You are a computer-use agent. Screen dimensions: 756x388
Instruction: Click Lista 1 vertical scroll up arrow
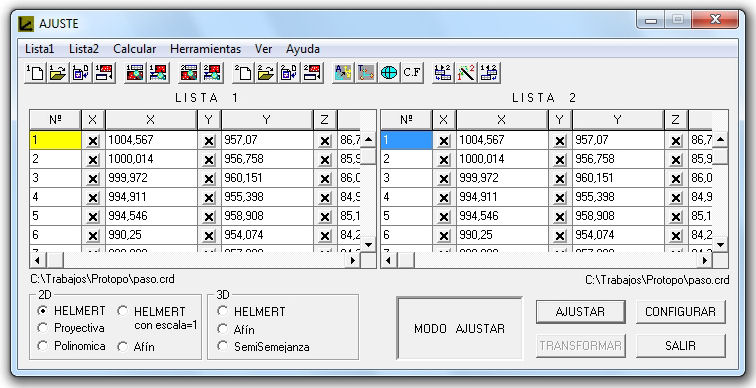pyautogui.click(x=369, y=140)
